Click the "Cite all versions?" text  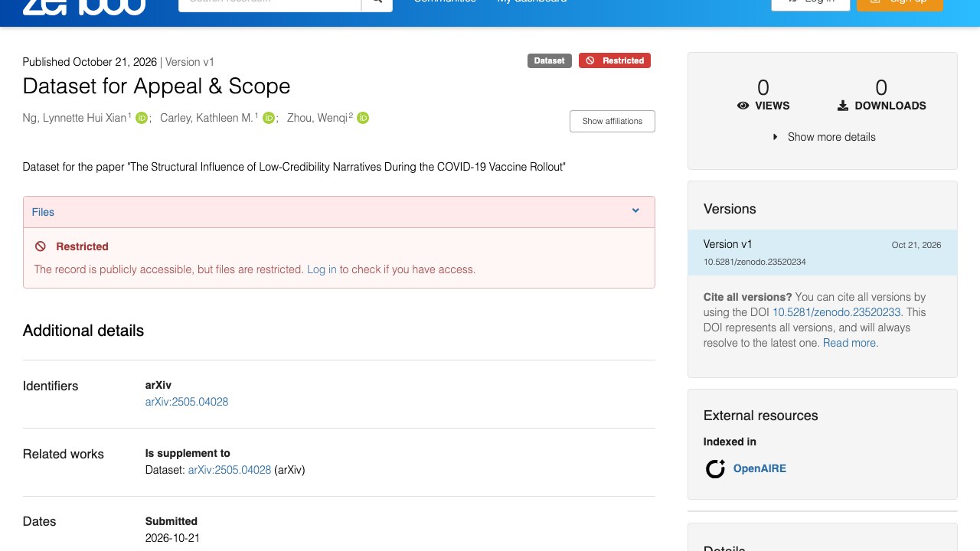pos(748,297)
